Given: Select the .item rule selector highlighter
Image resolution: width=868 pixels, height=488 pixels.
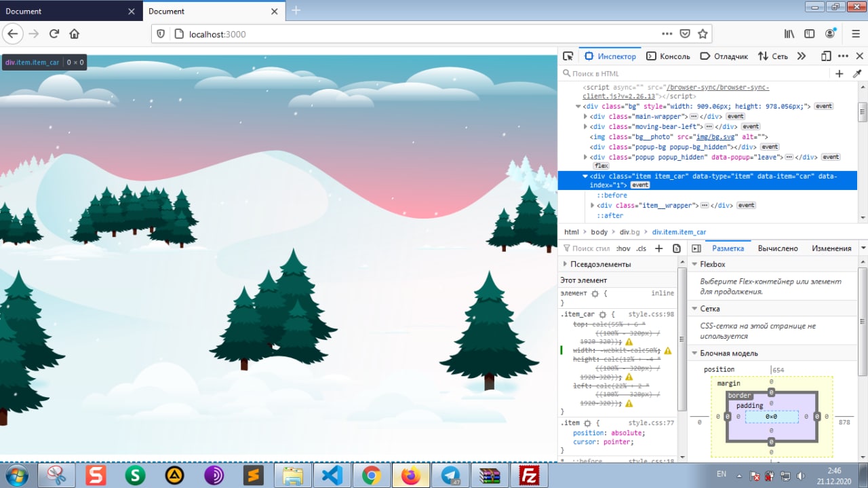Looking at the screenshot, I should (587, 423).
